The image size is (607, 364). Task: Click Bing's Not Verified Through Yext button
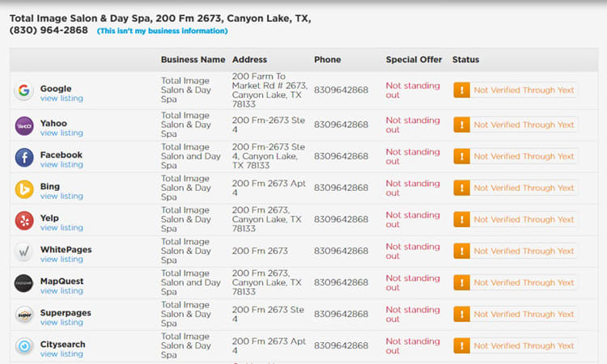pos(516,188)
